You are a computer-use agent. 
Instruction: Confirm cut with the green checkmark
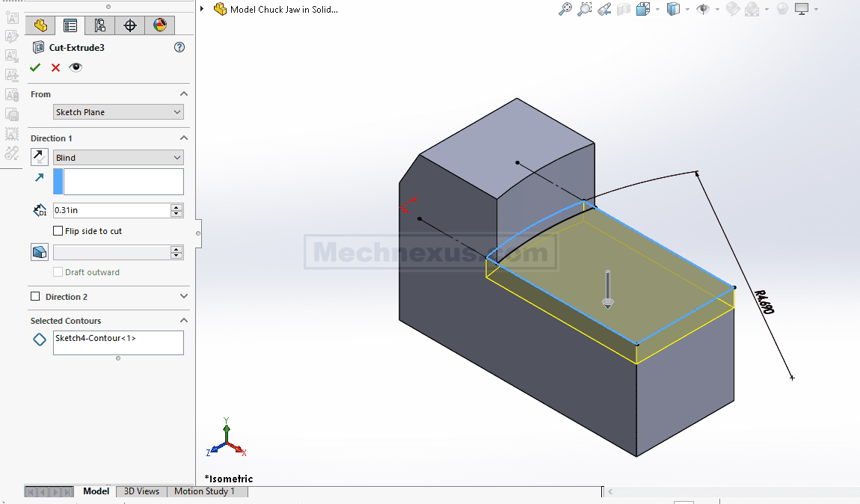35,67
